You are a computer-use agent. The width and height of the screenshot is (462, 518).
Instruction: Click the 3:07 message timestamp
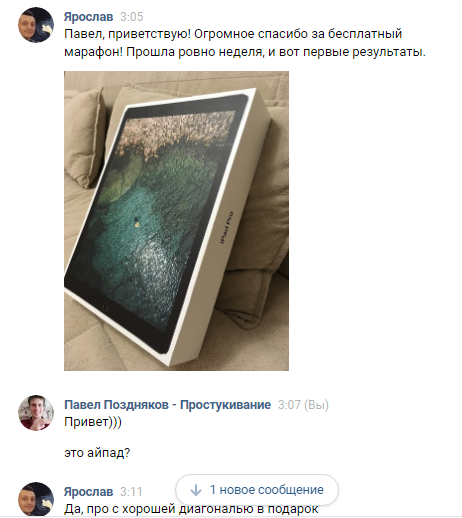289,405
